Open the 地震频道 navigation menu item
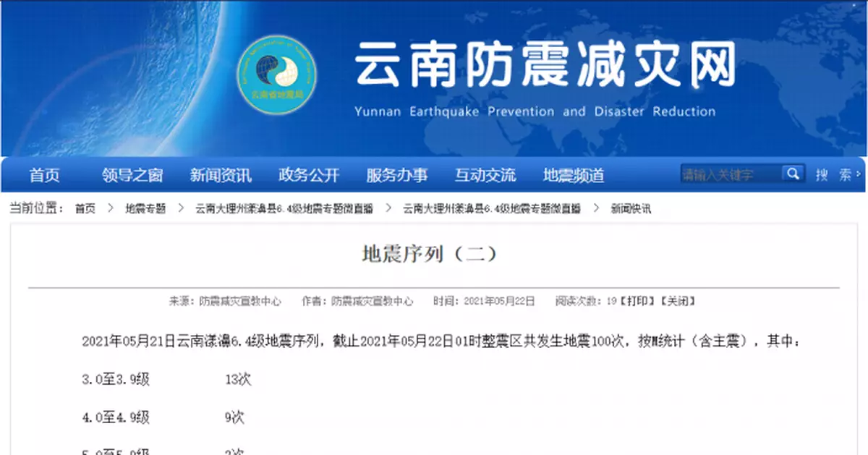Image resolution: width=868 pixels, height=455 pixels. 574,174
